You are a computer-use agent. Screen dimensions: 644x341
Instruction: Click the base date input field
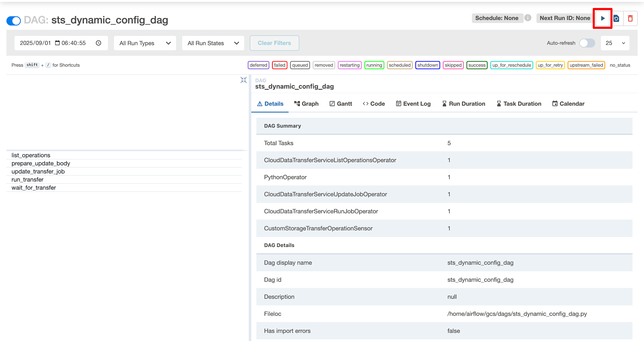pos(61,43)
